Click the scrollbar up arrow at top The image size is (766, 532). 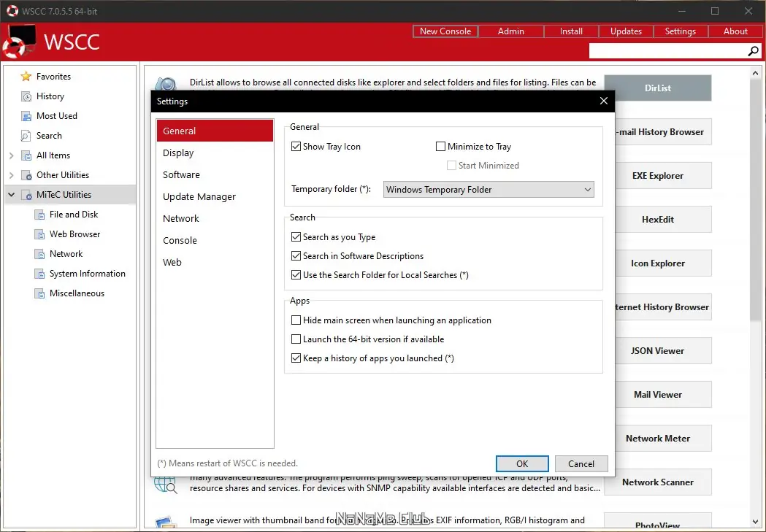pos(755,73)
